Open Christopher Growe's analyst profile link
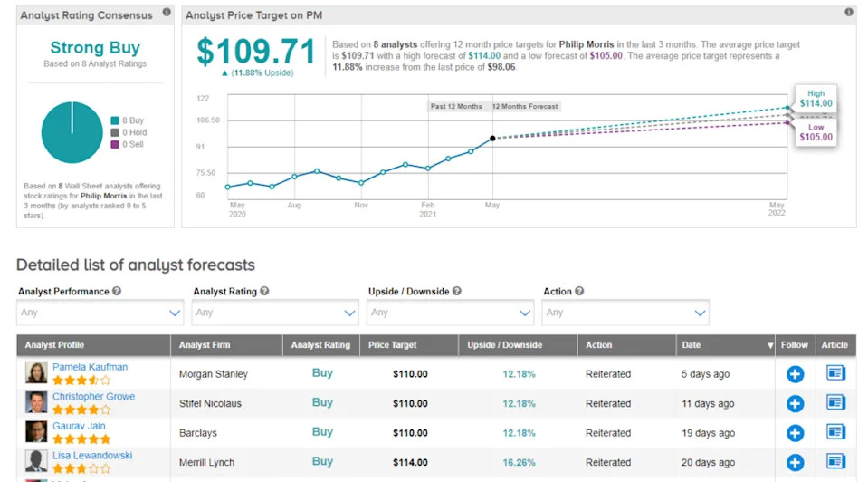Screen dimensions: 868x482 click(93, 397)
